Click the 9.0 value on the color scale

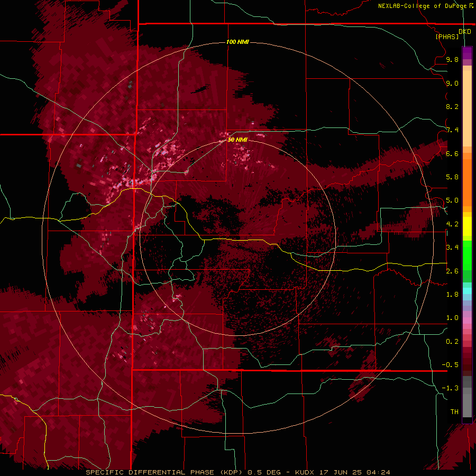[452, 83]
